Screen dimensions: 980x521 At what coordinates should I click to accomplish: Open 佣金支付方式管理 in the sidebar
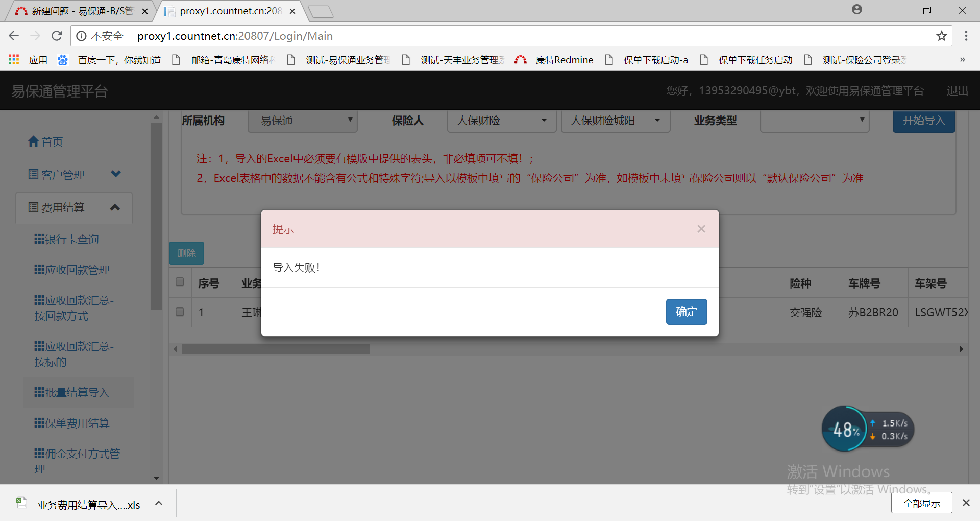pos(77,461)
